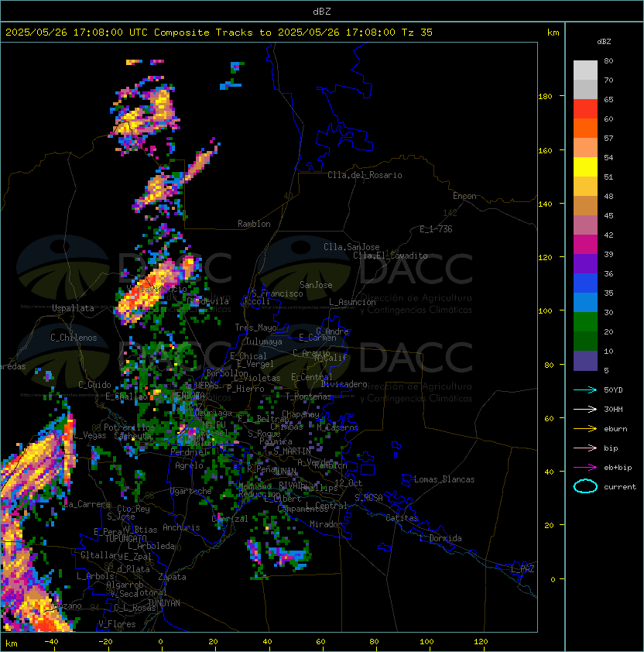Click the 'Mirador' map label
The image size is (644, 652).
point(327,524)
